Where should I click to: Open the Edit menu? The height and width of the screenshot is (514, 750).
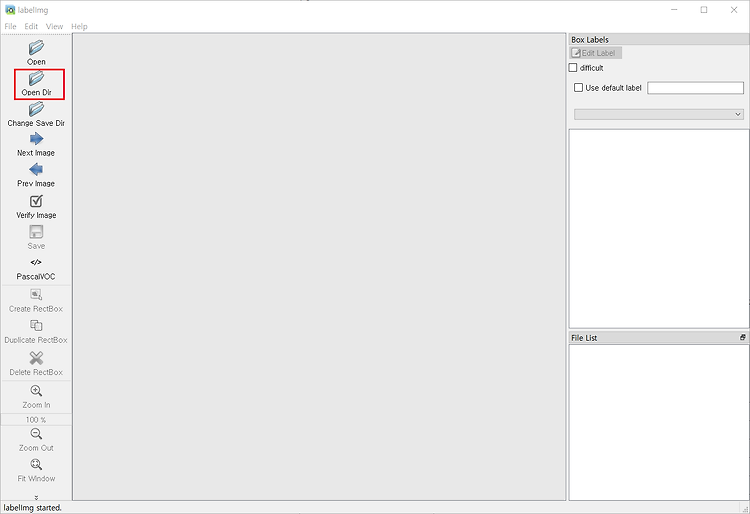point(31,26)
